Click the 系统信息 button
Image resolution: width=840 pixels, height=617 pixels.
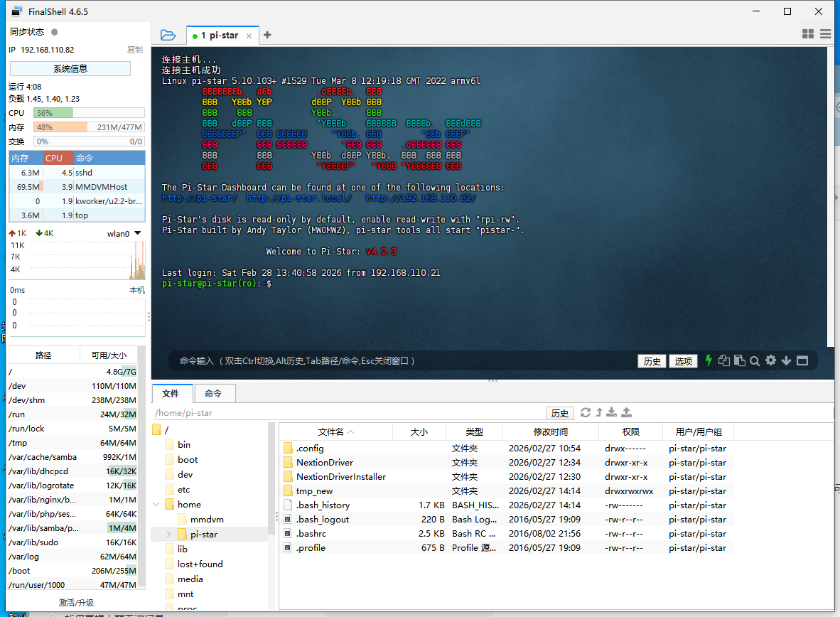coord(70,68)
